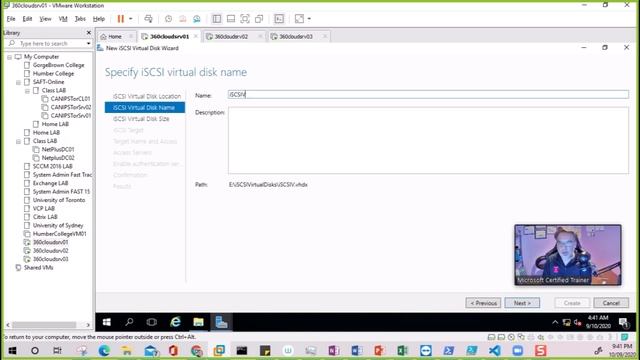Image resolution: width=640 pixels, height=360 pixels.
Task: Open the File menu
Action: (x=11, y=19)
